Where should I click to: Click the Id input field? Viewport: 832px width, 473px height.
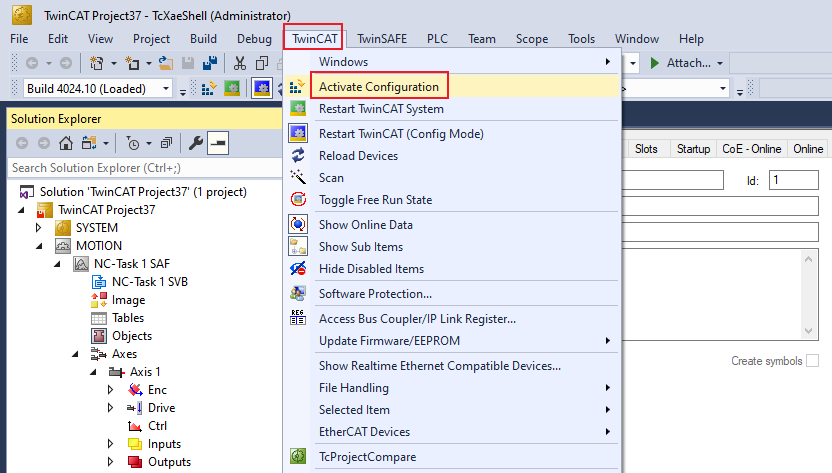[793, 180]
